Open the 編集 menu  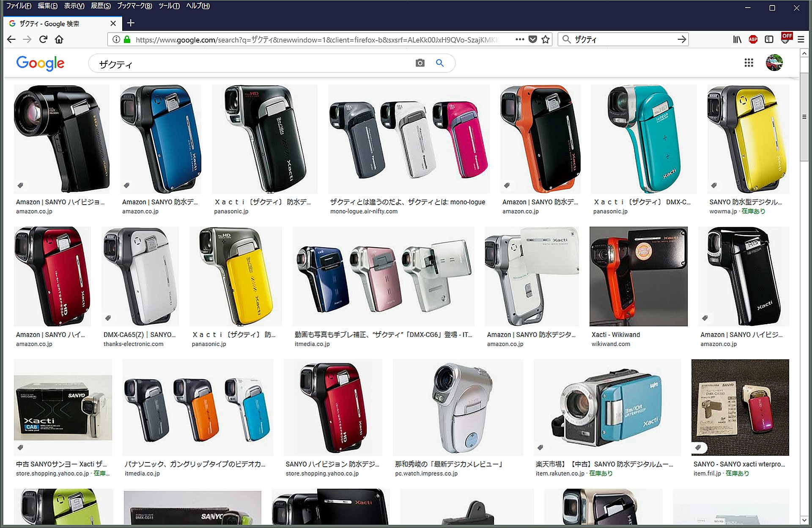[x=47, y=6]
